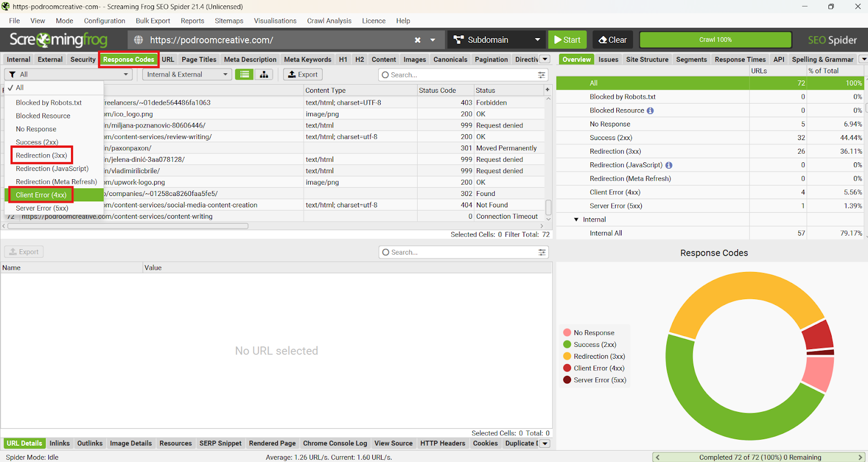Open URL history dropdown arrow
This screenshot has width=868, height=462.
click(x=433, y=40)
